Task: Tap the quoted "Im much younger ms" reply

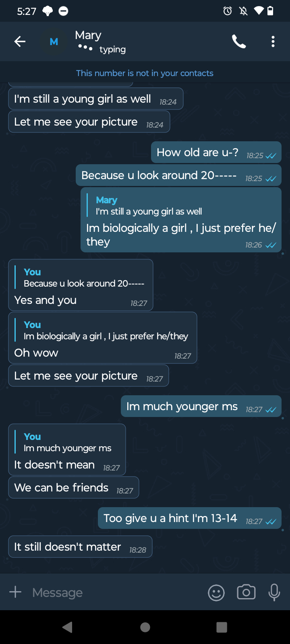Action: [67, 443]
